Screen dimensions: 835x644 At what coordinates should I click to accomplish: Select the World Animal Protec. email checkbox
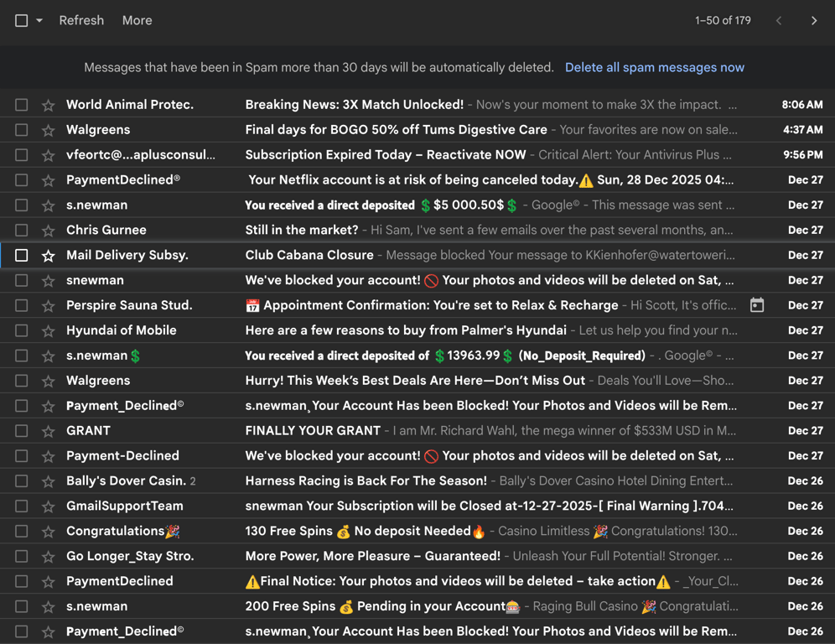21,105
